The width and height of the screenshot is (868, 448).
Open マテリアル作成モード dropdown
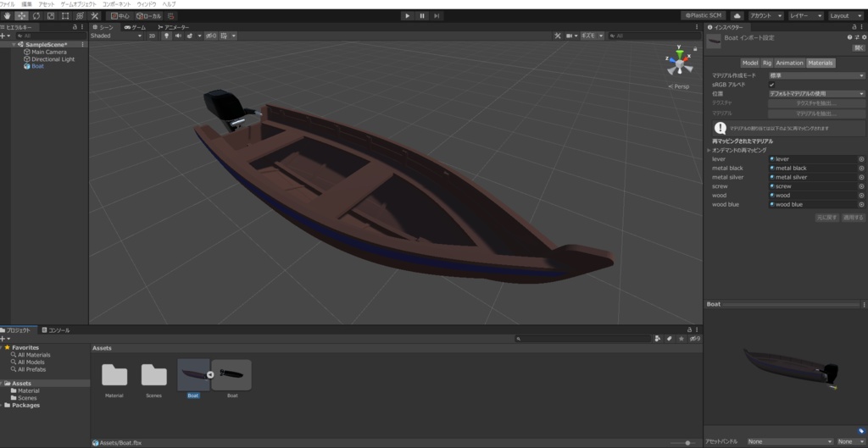[816, 75]
